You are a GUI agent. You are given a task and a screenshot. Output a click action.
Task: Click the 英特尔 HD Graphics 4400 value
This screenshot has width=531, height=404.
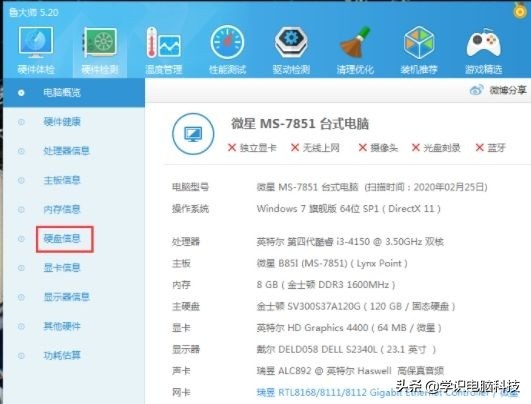349,328
